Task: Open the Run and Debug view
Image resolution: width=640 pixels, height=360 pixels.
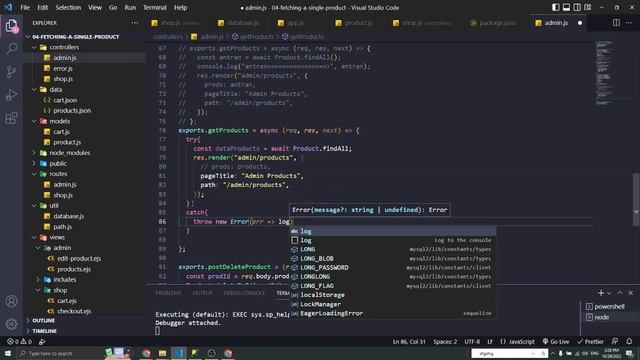Action: click(x=11, y=95)
